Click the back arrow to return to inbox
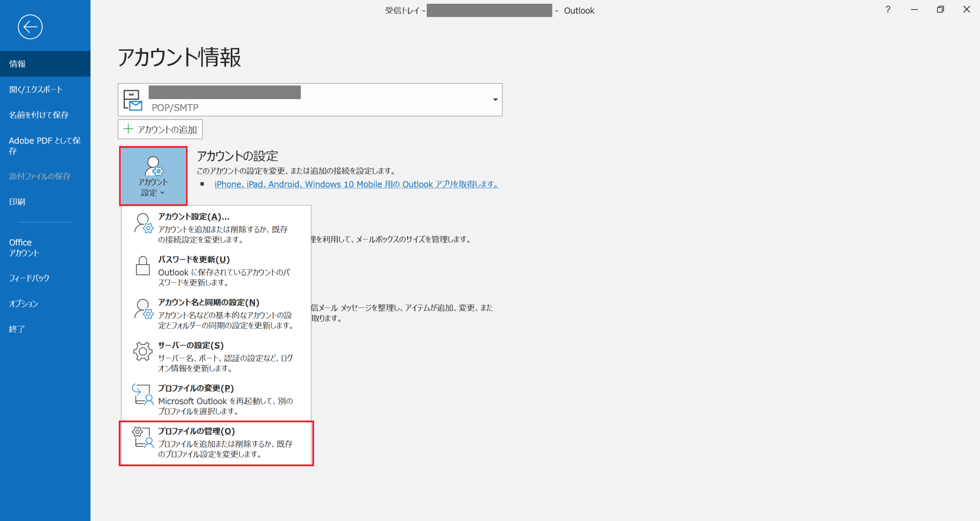This screenshot has width=980, height=521. (x=30, y=27)
